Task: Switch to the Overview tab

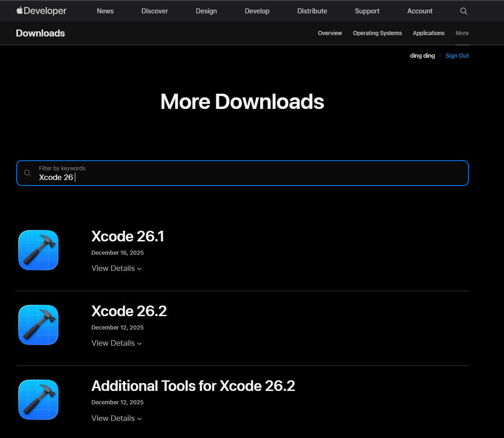Action: tap(330, 33)
